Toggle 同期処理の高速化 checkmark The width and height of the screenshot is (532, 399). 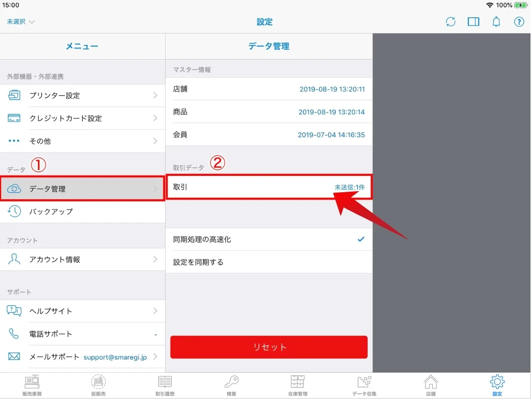pyautogui.click(x=361, y=240)
